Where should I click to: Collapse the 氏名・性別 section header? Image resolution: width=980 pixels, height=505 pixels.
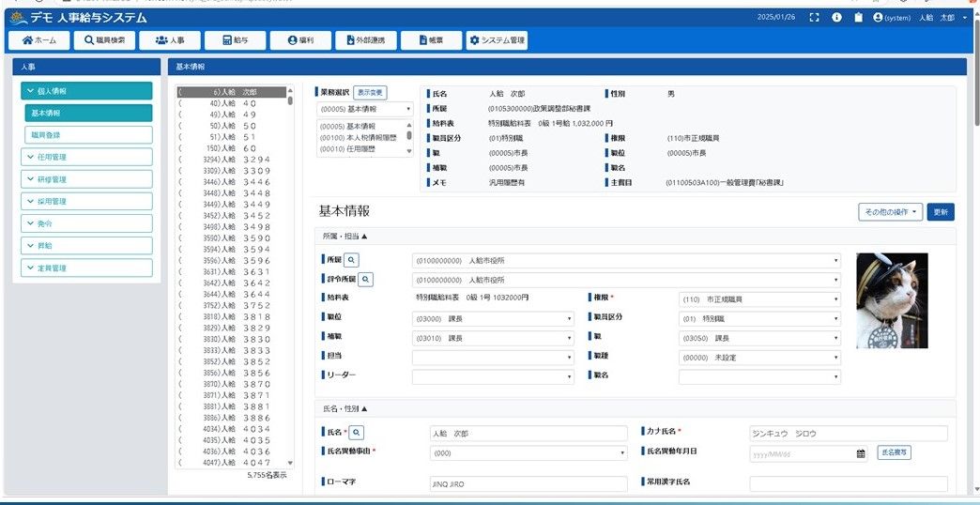coord(345,408)
